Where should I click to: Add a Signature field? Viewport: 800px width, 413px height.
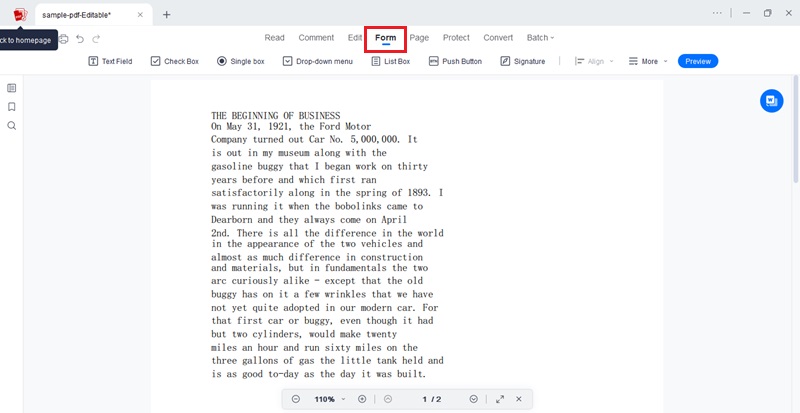[x=522, y=61]
